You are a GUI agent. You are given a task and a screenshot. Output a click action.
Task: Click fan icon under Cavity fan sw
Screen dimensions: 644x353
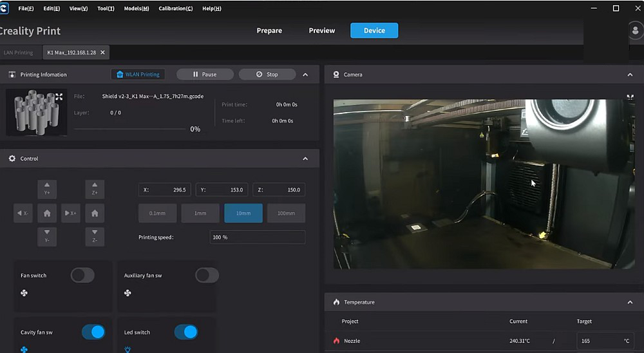pos(24,350)
